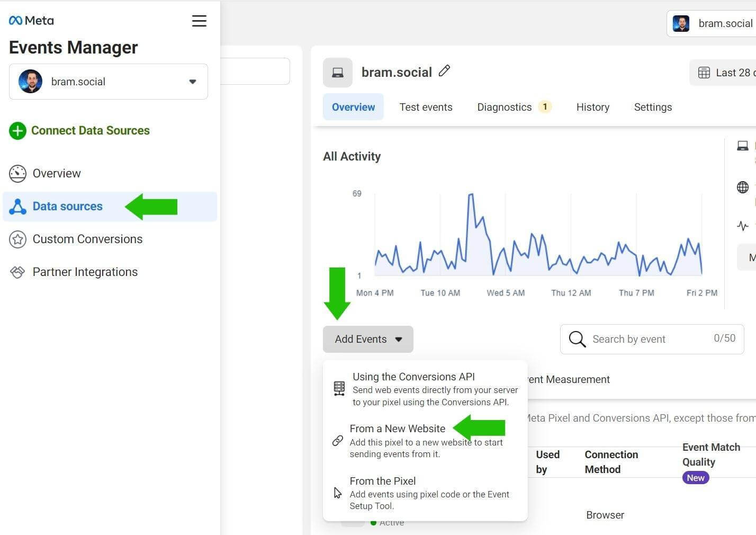Open Data sources in the sidebar
This screenshot has height=535, width=756.
[x=68, y=207]
